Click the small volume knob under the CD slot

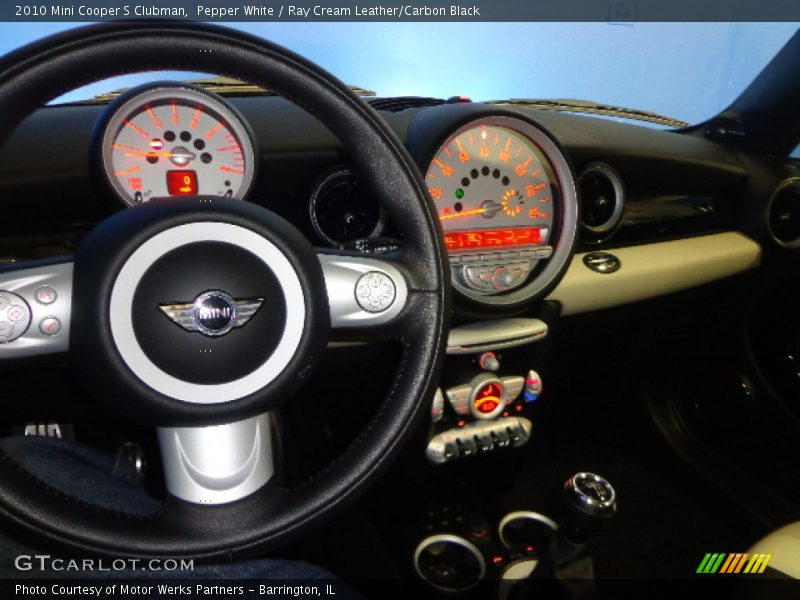488,361
